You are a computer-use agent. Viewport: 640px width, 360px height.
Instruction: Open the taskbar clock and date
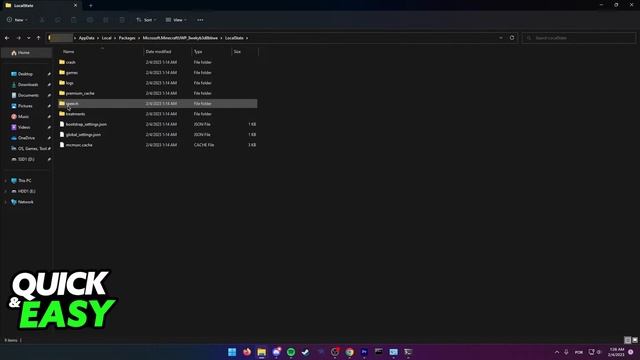(x=616, y=352)
